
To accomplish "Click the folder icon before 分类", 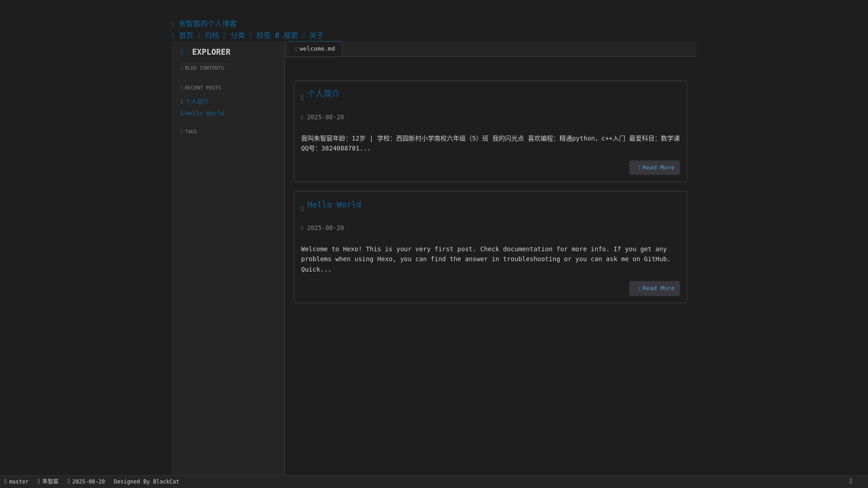I will (225, 35).
